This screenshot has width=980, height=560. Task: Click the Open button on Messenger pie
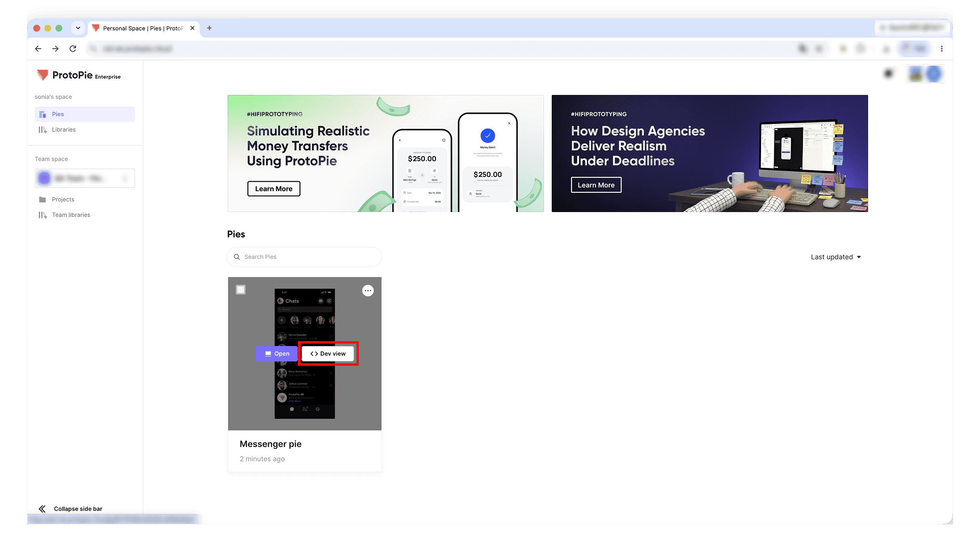tap(277, 354)
